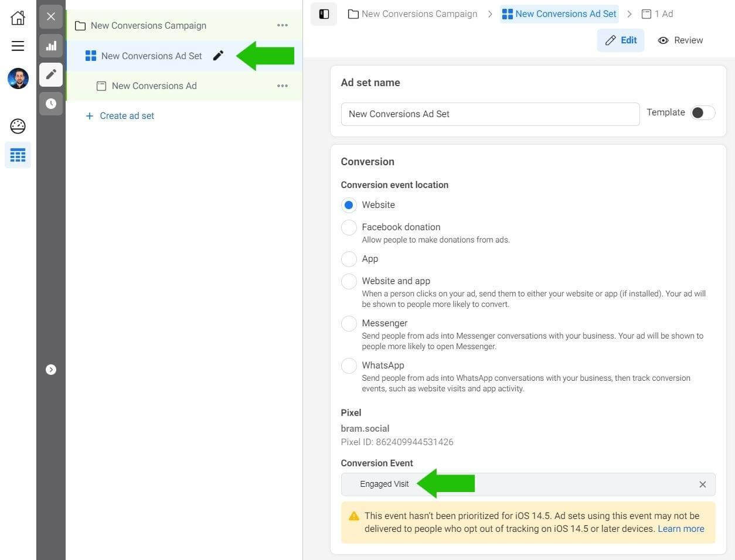Open more options for New Conversions Campaign
The height and width of the screenshot is (560, 735).
(x=283, y=25)
